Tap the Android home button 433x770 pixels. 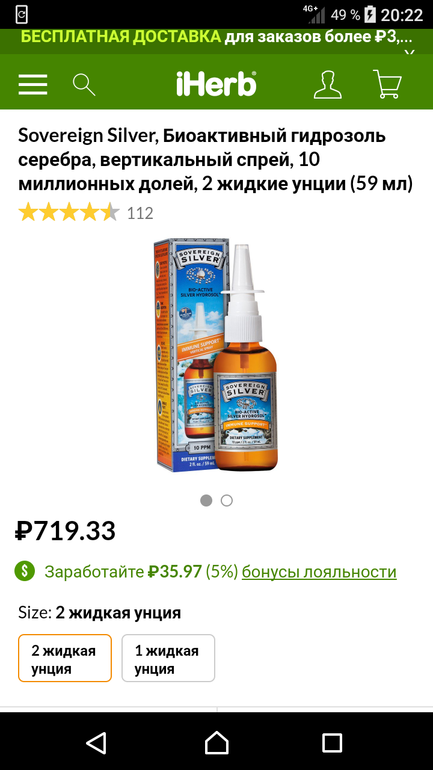point(216,742)
